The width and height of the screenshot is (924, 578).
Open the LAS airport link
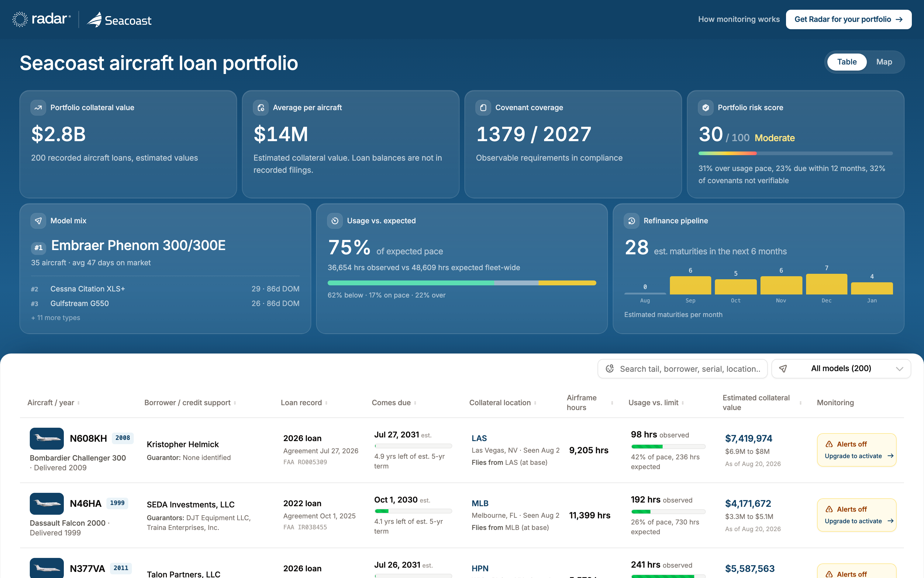click(x=479, y=438)
